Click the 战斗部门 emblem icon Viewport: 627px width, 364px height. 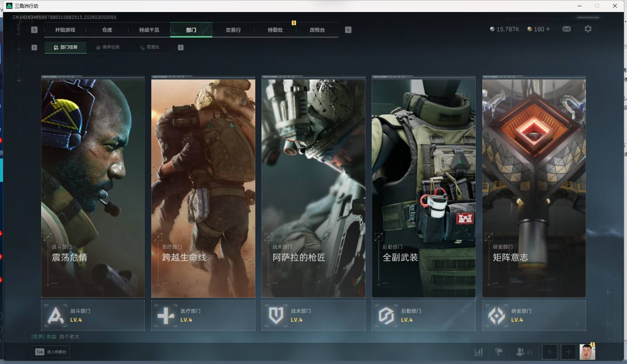pos(55,316)
